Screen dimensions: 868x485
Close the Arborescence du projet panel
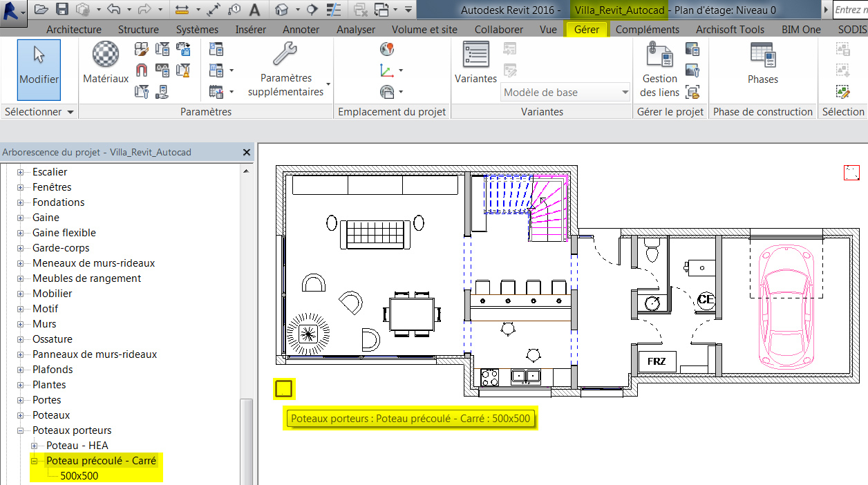coord(247,153)
